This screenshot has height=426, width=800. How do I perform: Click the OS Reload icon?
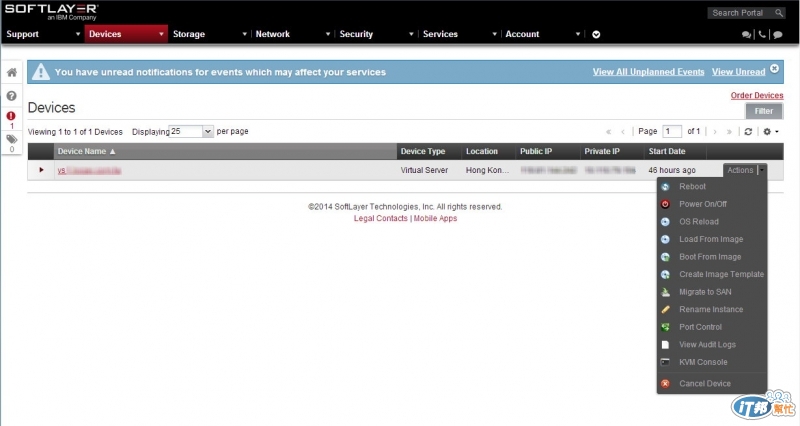(665, 222)
